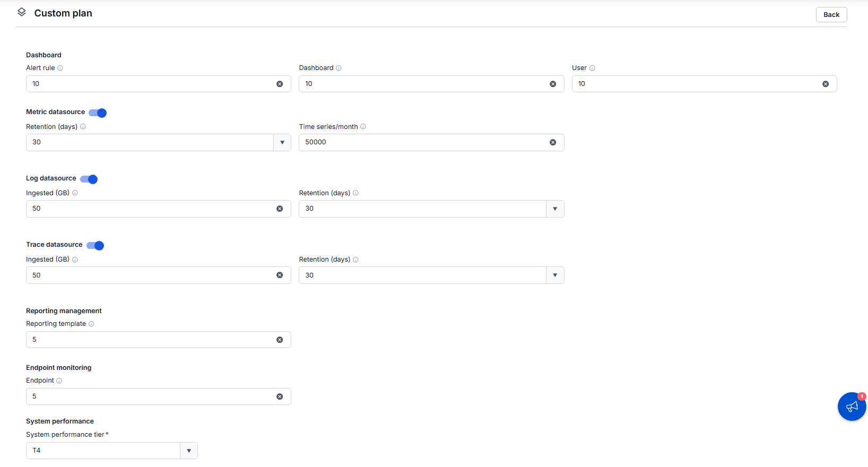Show info tooltip next to Dashboard field label
Viewport: 868px width, 467px height.
tap(338, 68)
